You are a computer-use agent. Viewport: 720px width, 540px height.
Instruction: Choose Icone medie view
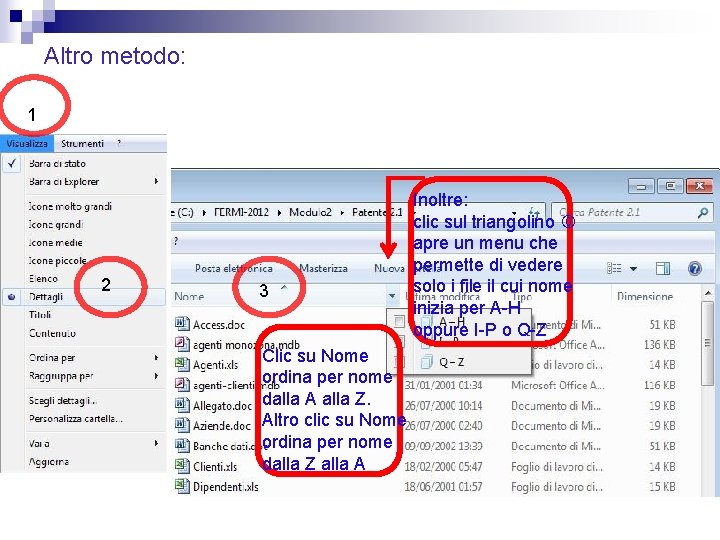[56, 242]
